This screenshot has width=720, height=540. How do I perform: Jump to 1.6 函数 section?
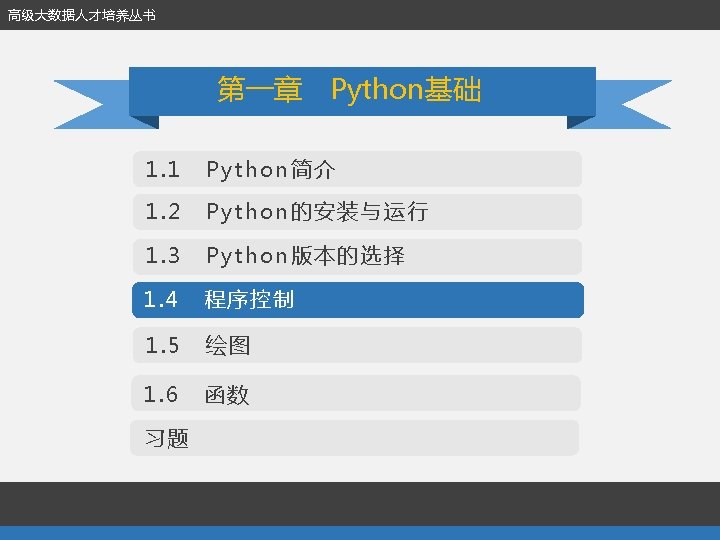(356, 393)
